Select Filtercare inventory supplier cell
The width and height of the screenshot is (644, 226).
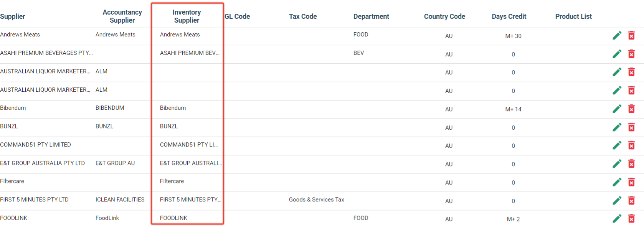172,181
